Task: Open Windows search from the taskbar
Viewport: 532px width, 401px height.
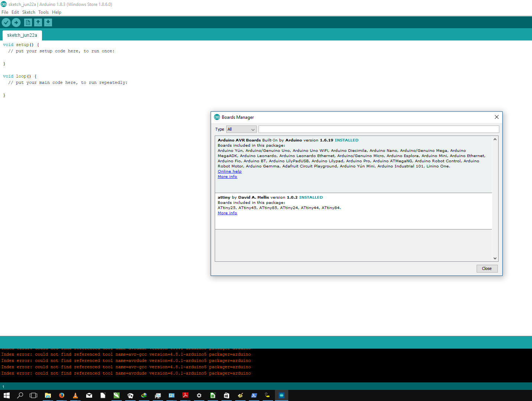Action: click(20, 395)
